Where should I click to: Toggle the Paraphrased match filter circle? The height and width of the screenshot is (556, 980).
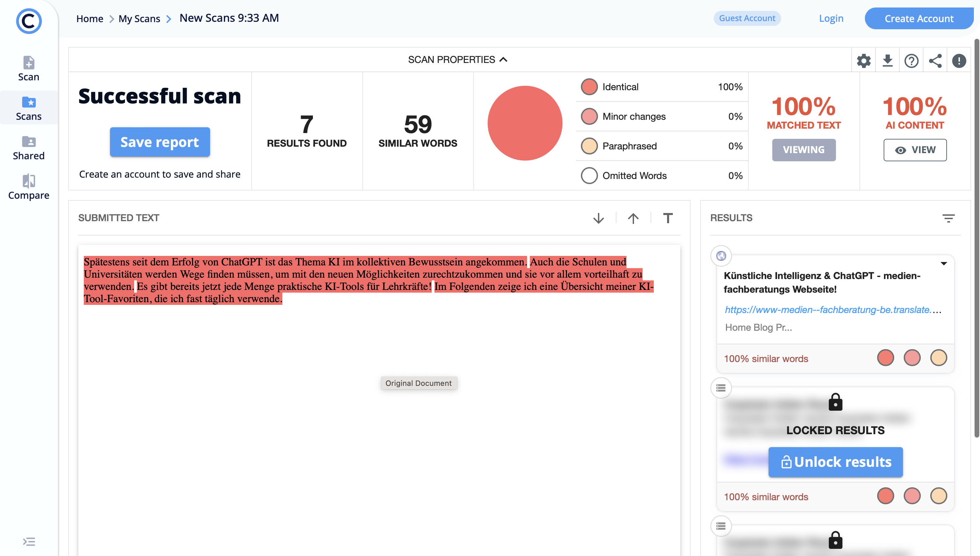click(589, 146)
